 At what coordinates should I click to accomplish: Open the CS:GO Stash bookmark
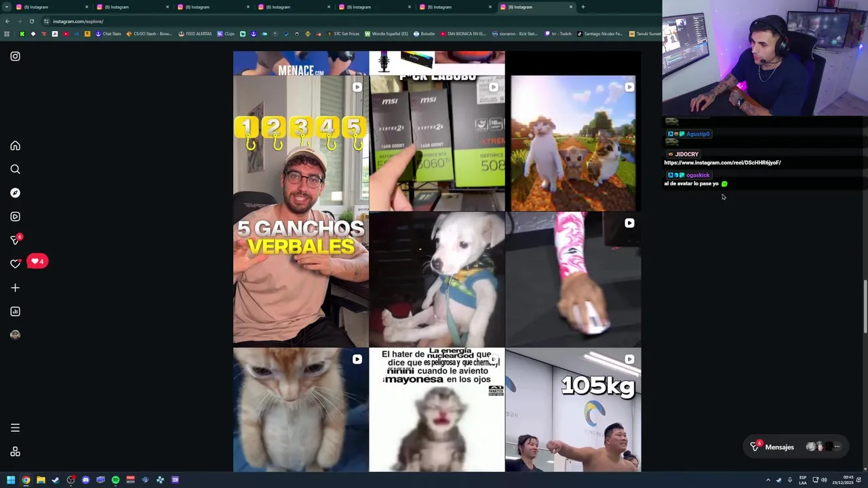pos(149,34)
